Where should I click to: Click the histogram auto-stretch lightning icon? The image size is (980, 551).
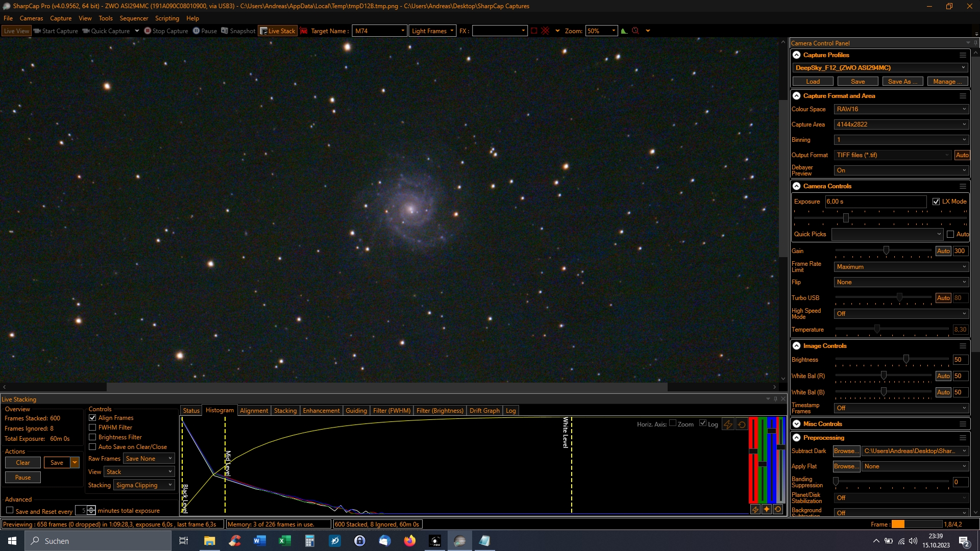[728, 424]
